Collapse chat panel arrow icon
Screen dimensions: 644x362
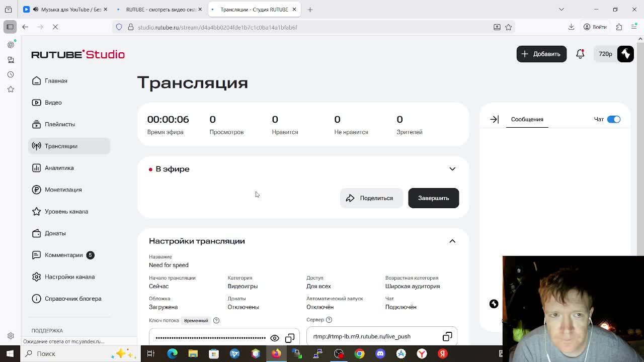494,119
